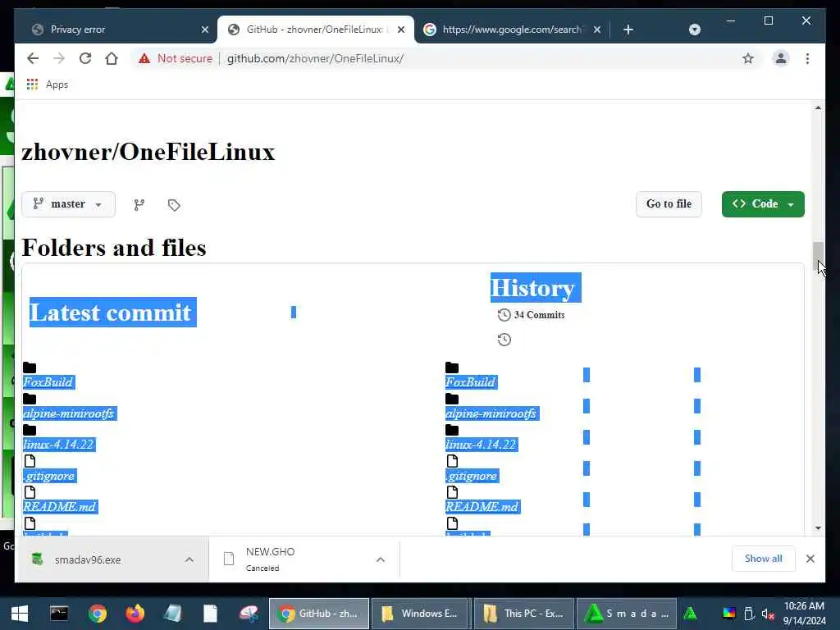Click the scrollbar down arrow
This screenshot has height=630, width=840.
coord(818,528)
